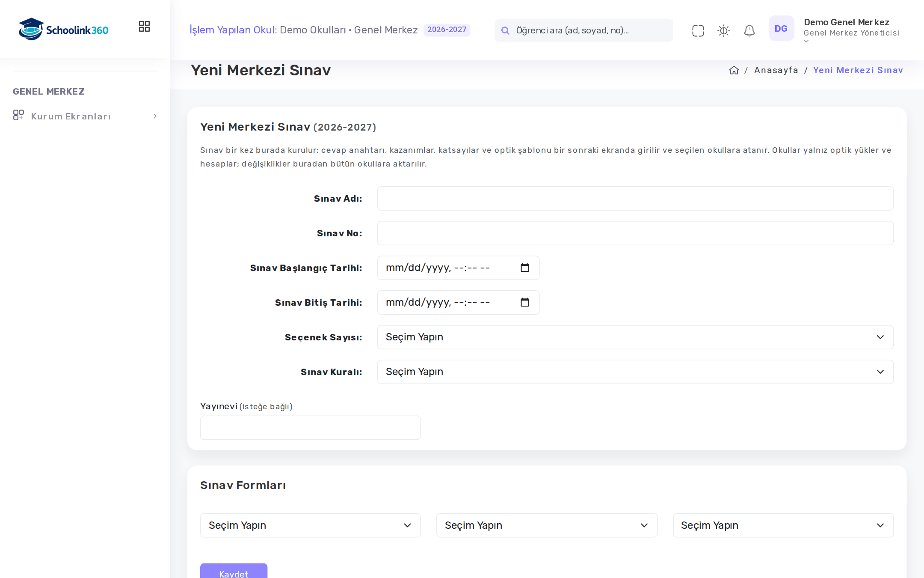Click the Öğrenci ara search field
Screen dimensions: 924x578
pos(583,30)
